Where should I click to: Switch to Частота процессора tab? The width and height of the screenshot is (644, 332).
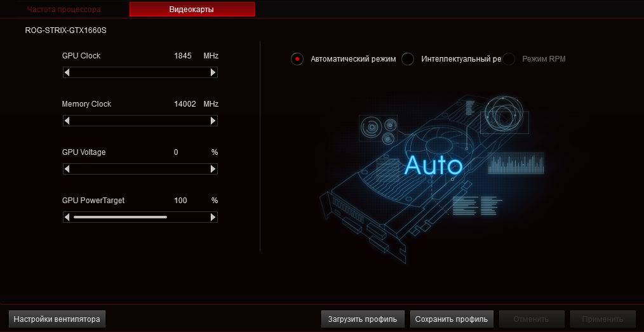[64, 9]
